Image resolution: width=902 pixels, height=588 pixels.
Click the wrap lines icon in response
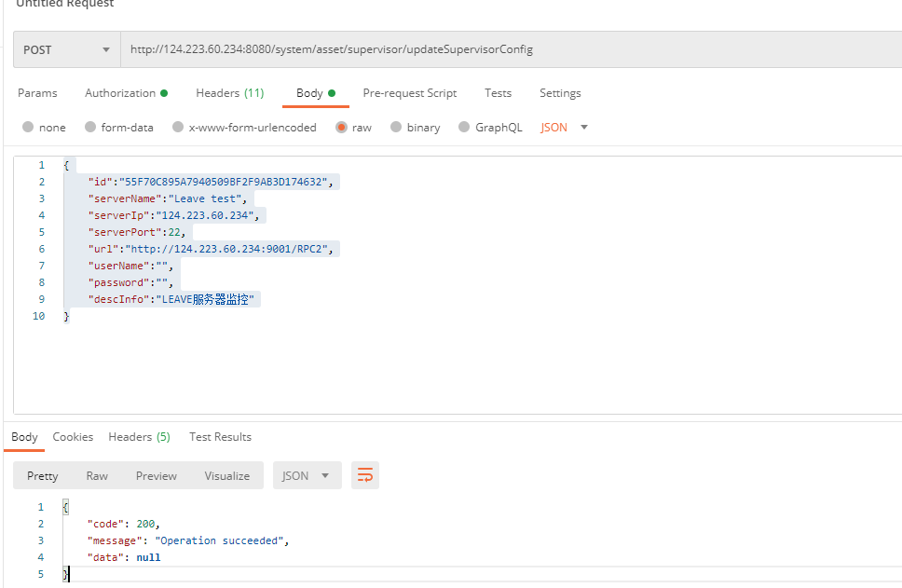[365, 475]
